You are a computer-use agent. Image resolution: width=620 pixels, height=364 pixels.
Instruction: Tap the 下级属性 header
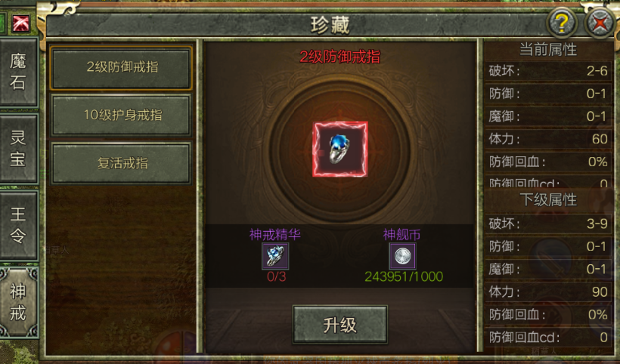(x=548, y=200)
